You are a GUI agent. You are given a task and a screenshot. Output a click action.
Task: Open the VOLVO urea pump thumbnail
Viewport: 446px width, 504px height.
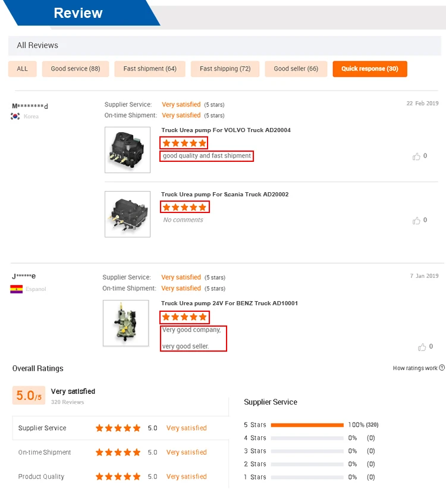click(127, 150)
